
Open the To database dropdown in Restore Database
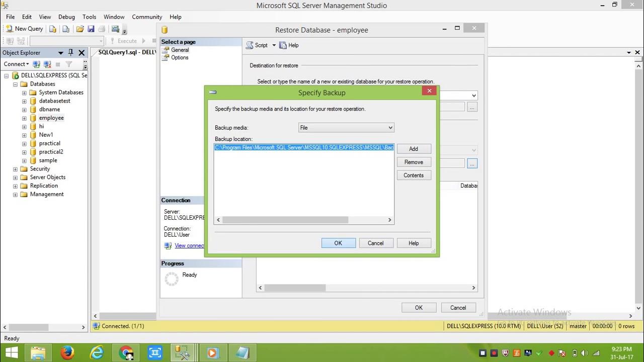pyautogui.click(x=473, y=96)
